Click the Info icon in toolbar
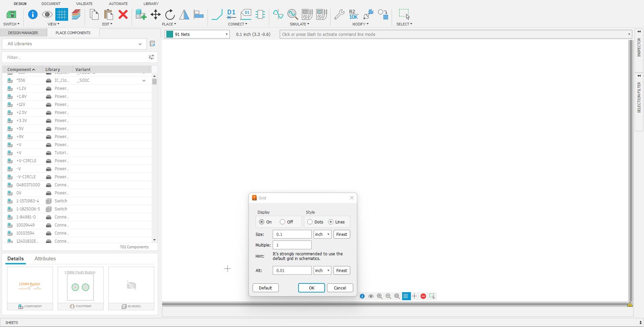 [33, 14]
